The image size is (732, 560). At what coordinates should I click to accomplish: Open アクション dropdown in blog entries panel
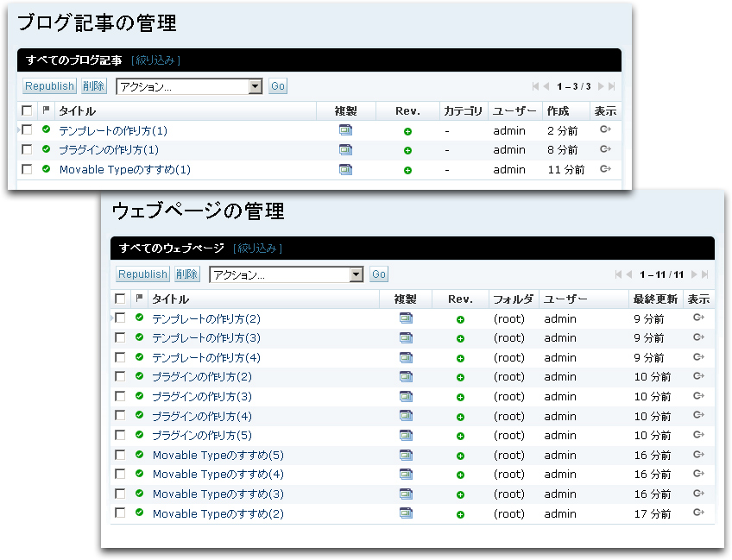[x=189, y=86]
